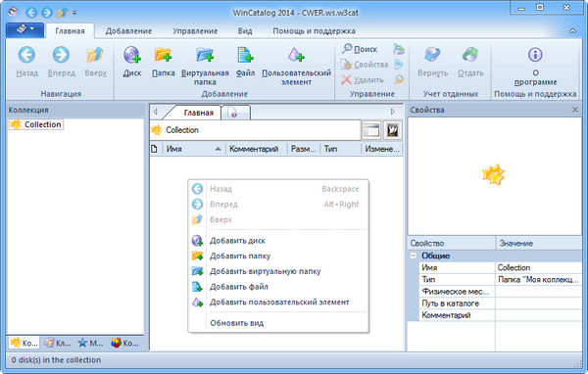Click the Комментарий row in properties
This screenshot has width=588, height=374.
500,315
